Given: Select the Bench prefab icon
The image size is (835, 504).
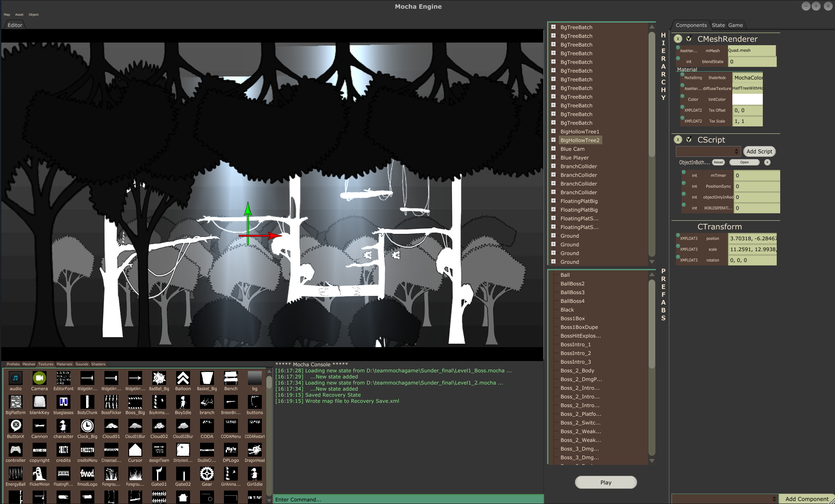Looking at the screenshot, I should [x=231, y=378].
